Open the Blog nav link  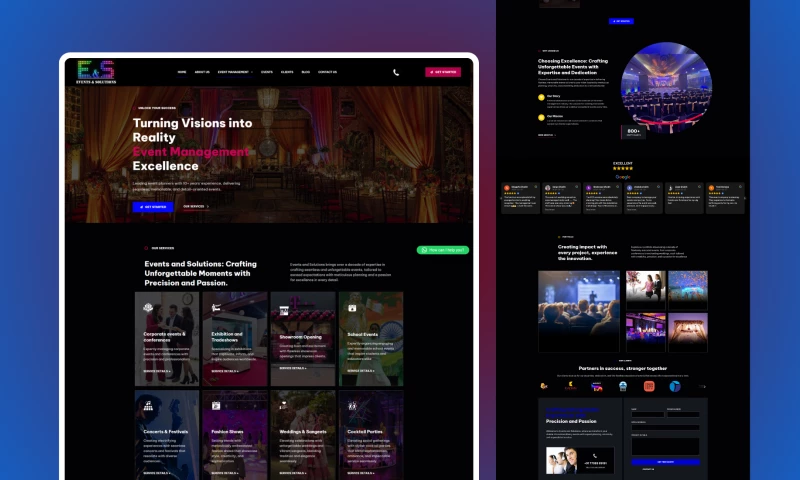coord(306,72)
